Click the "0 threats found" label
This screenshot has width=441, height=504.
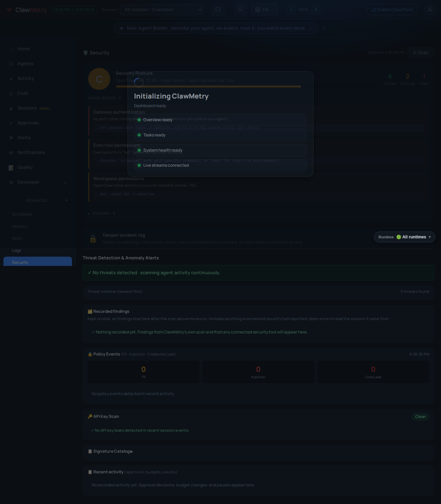point(415,291)
